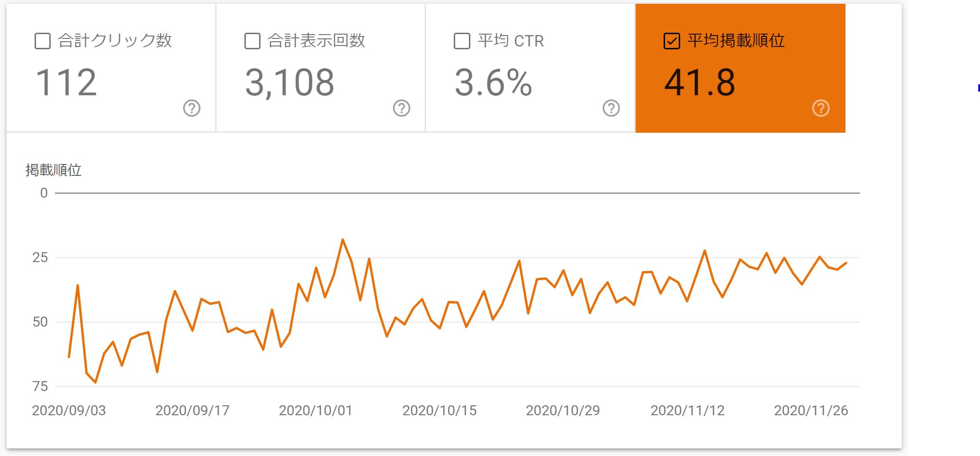Uncheck the 平均掲載順位 checkbox
980x456 pixels.
pos(672,41)
